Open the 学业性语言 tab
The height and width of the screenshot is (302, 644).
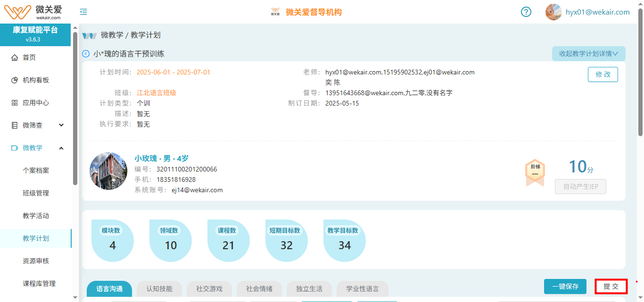(362, 289)
